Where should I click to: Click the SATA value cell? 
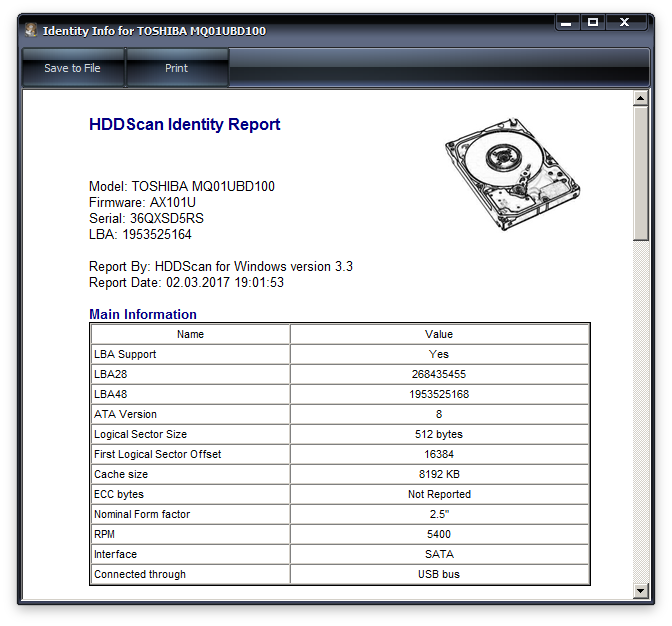[439, 554]
